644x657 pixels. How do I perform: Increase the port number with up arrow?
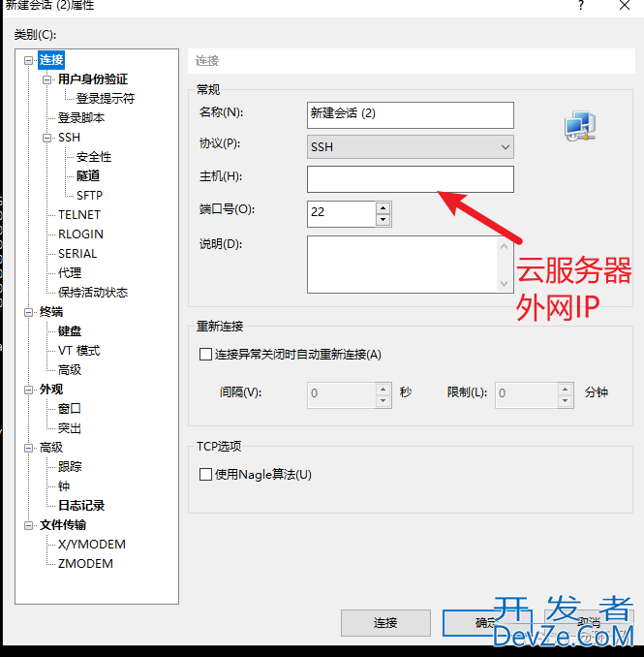pyautogui.click(x=383, y=207)
